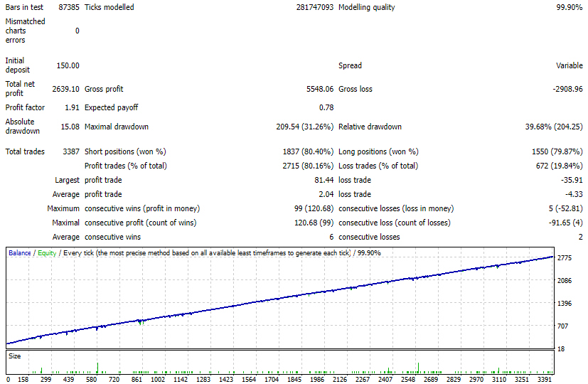Select the Expected payoff value 0.78
Viewport: 588px width, 384px height.
[x=326, y=107]
